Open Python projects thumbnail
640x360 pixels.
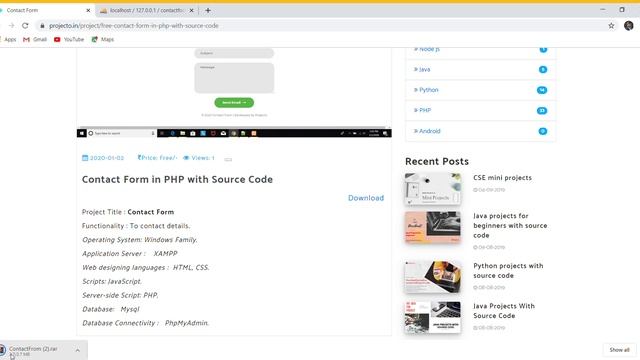point(433,277)
